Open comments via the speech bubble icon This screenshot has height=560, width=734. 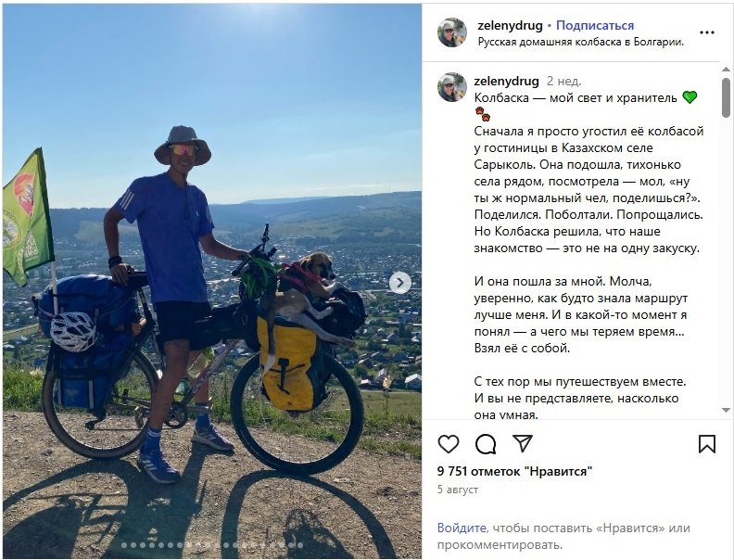pos(486,444)
